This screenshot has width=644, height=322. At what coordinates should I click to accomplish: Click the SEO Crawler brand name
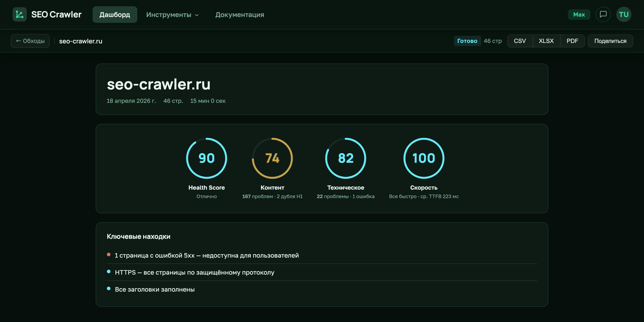(56, 15)
